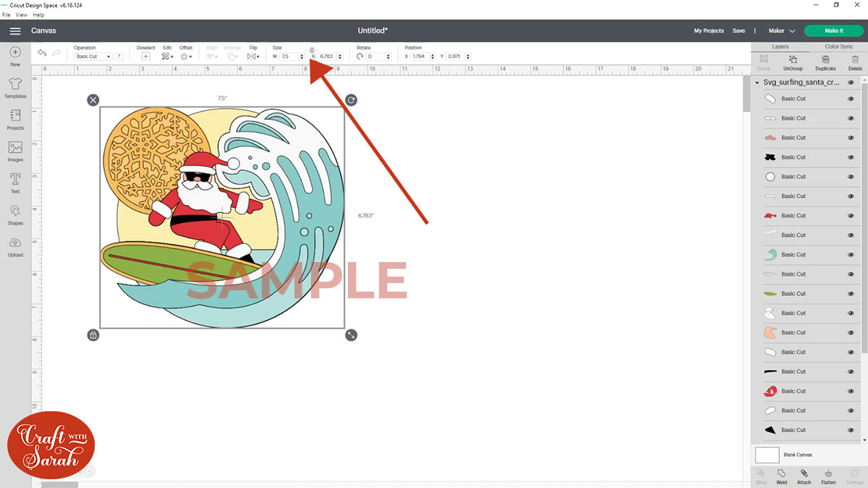Image resolution: width=868 pixels, height=488 pixels.
Task: Redo the last undone action
Action: pos(56,53)
